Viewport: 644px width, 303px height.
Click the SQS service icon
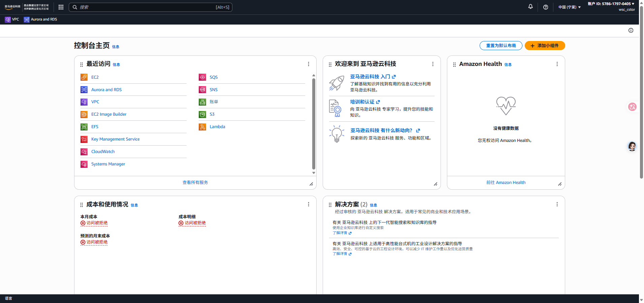(202, 77)
